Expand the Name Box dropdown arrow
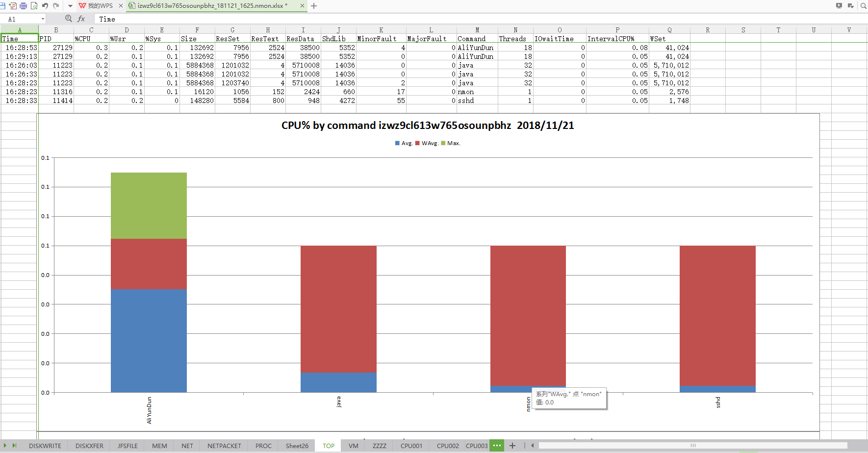Viewport: 868px width, 453px height. [x=43, y=19]
